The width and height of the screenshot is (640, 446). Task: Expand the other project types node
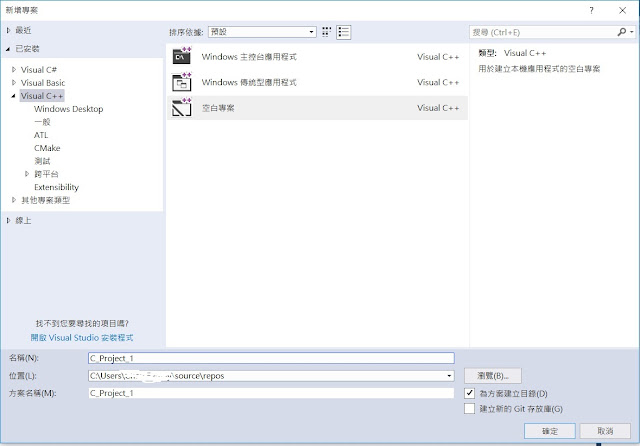tap(14, 200)
